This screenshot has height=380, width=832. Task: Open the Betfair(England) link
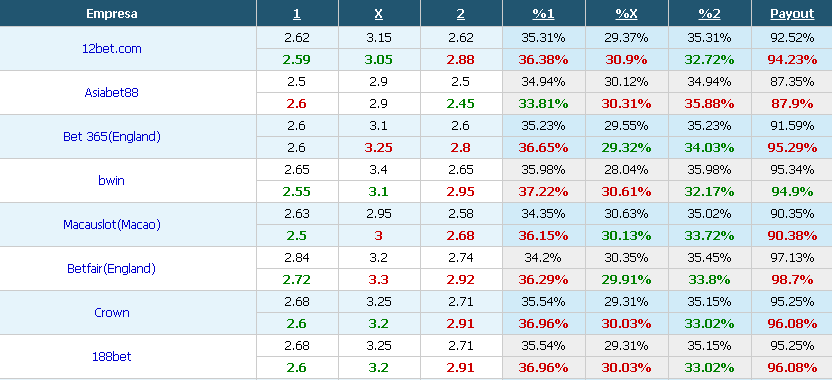111,269
